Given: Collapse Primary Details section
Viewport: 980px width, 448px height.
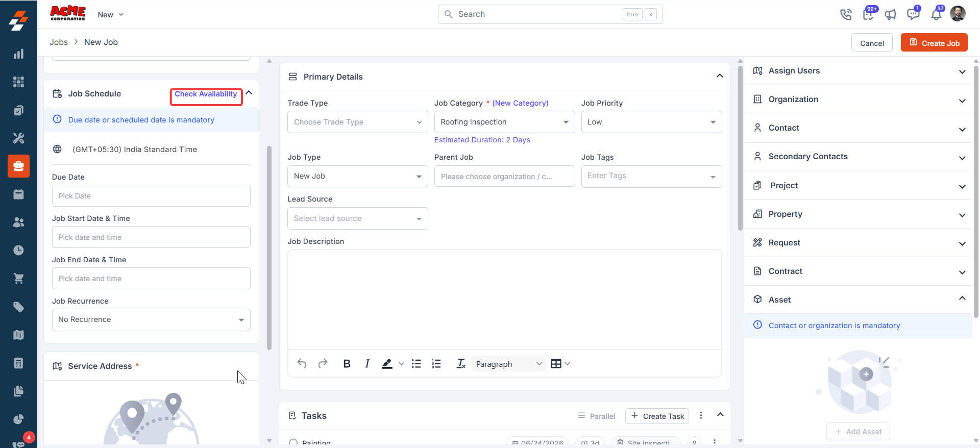Looking at the screenshot, I should click(x=720, y=76).
